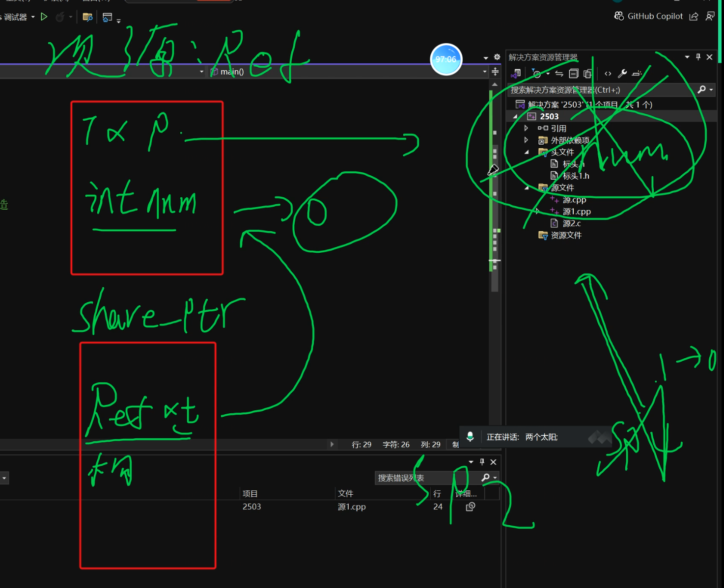Screen dimensions: 724x588
Task: Click the 97:06 timer widget
Action: 446,59
